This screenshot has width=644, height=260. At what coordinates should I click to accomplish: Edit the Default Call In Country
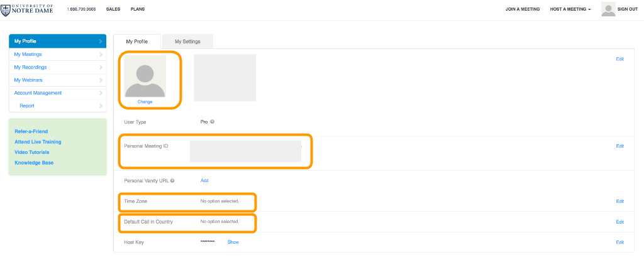pyautogui.click(x=619, y=222)
